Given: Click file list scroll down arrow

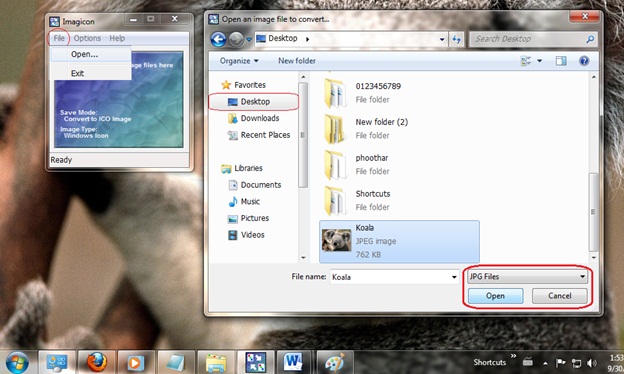Looking at the screenshot, I should 594,258.
